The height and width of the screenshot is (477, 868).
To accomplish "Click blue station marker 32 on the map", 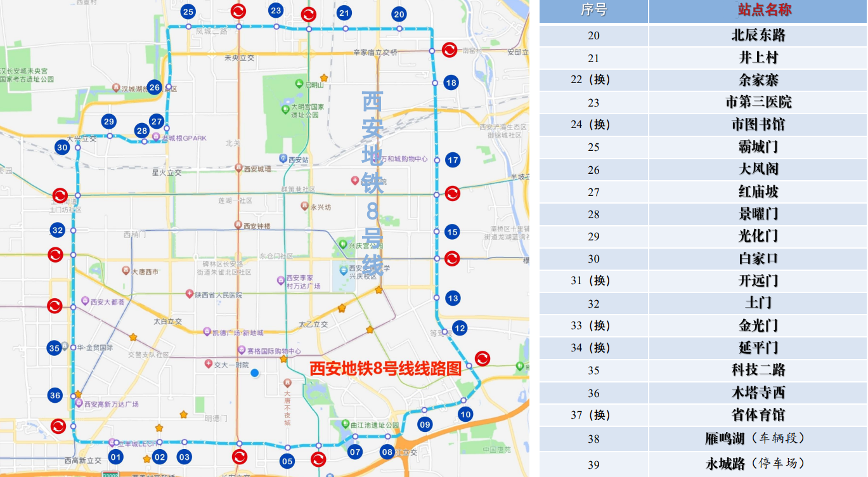I will 58,230.
